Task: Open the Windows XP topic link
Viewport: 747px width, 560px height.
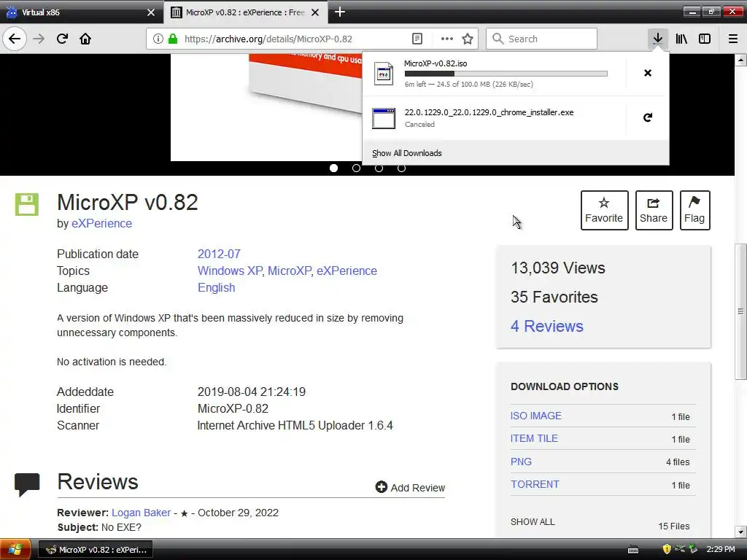Action: (x=230, y=271)
